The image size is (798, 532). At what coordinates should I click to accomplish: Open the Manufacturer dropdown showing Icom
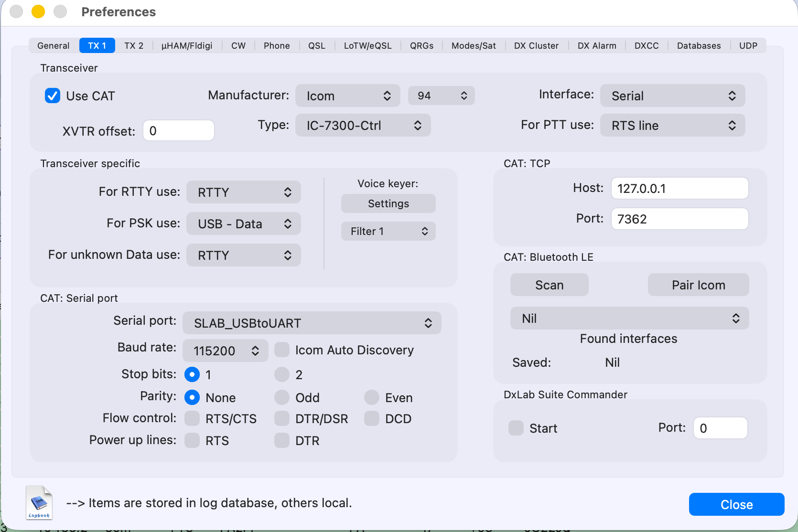[348, 96]
